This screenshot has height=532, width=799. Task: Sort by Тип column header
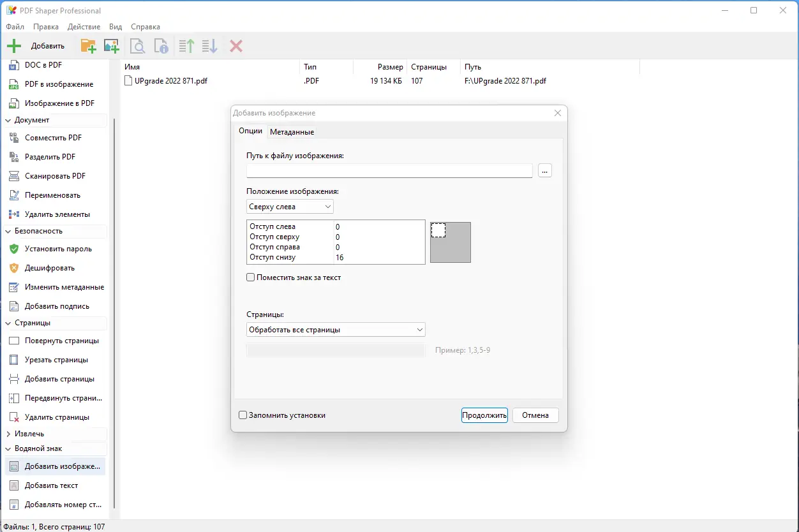326,67
